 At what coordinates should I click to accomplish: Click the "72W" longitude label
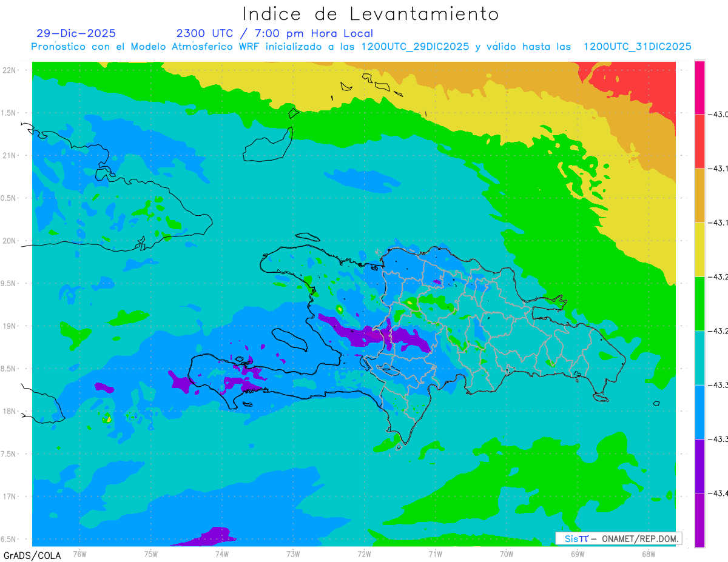[x=364, y=554]
